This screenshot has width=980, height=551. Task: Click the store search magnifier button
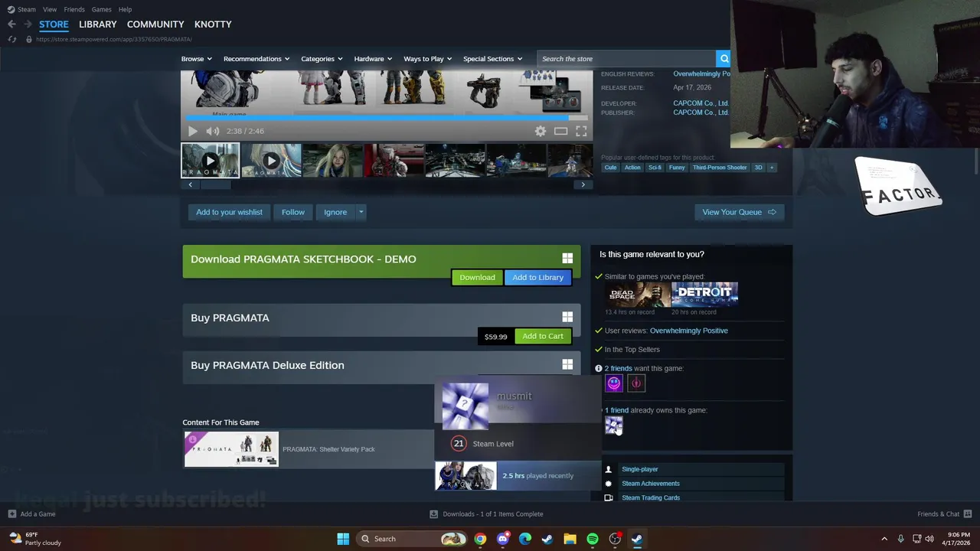click(724, 59)
